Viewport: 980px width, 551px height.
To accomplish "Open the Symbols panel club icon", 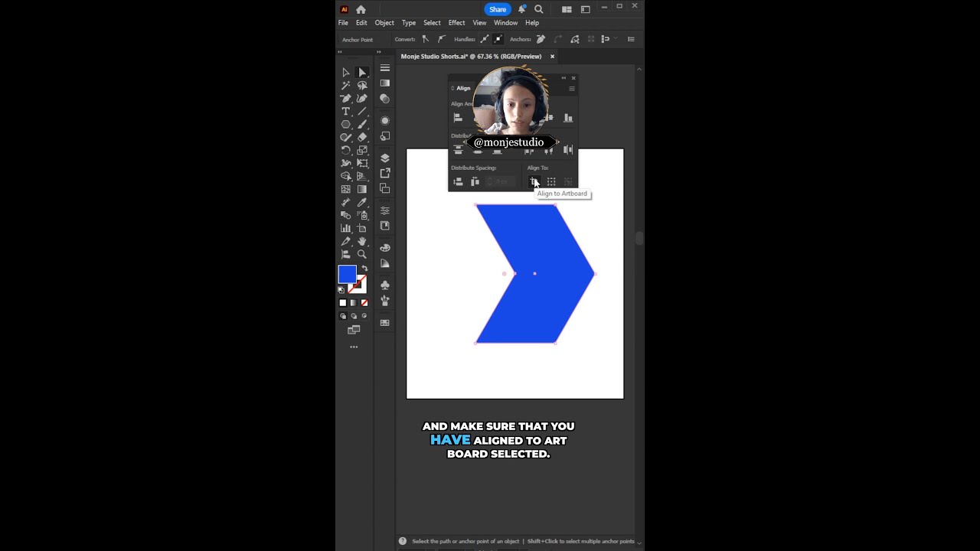I will [x=385, y=285].
